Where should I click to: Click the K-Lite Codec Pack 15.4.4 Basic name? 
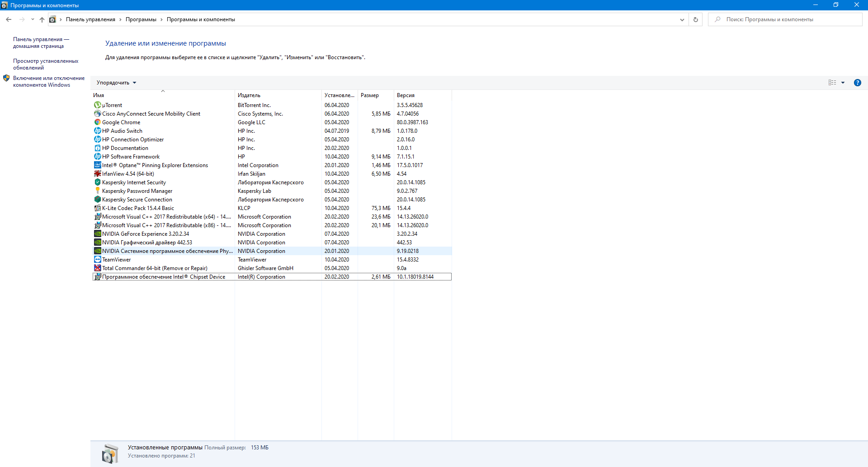click(138, 208)
